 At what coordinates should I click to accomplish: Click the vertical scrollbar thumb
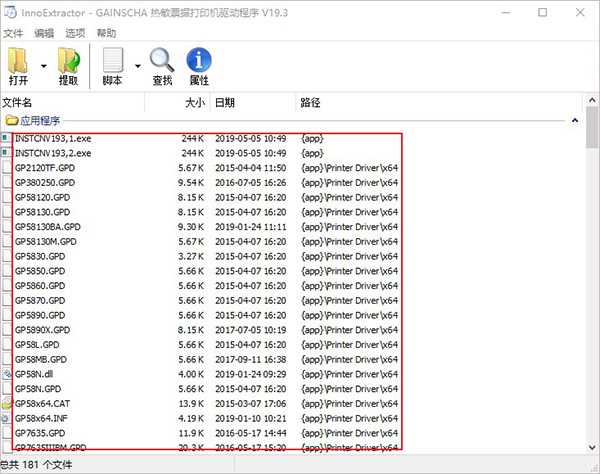click(x=592, y=127)
